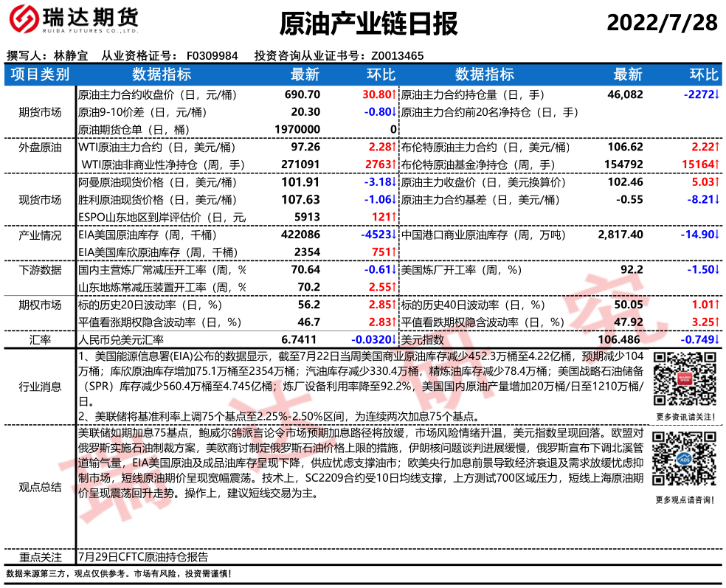Viewport: 726px width, 588px height.
Task: Click the rightmost 环比 column header
Action: pos(703,75)
